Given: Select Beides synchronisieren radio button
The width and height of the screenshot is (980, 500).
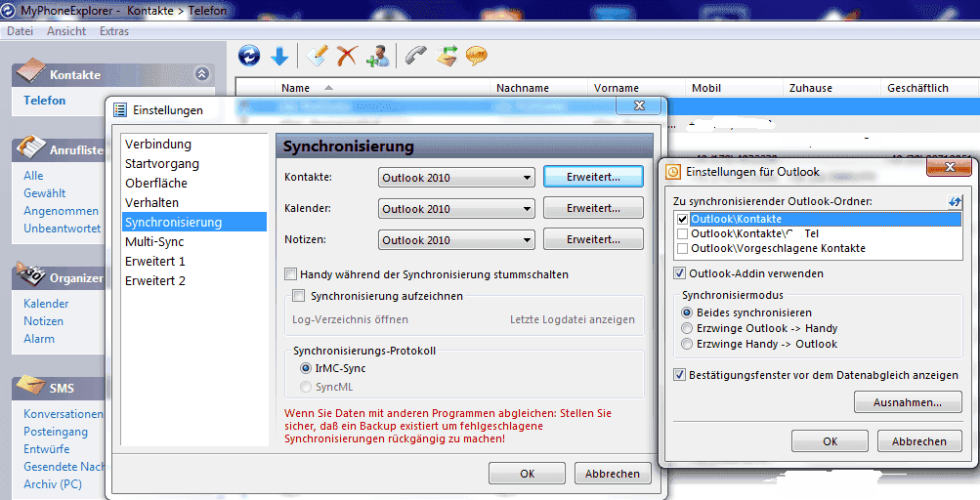Looking at the screenshot, I should 687,312.
